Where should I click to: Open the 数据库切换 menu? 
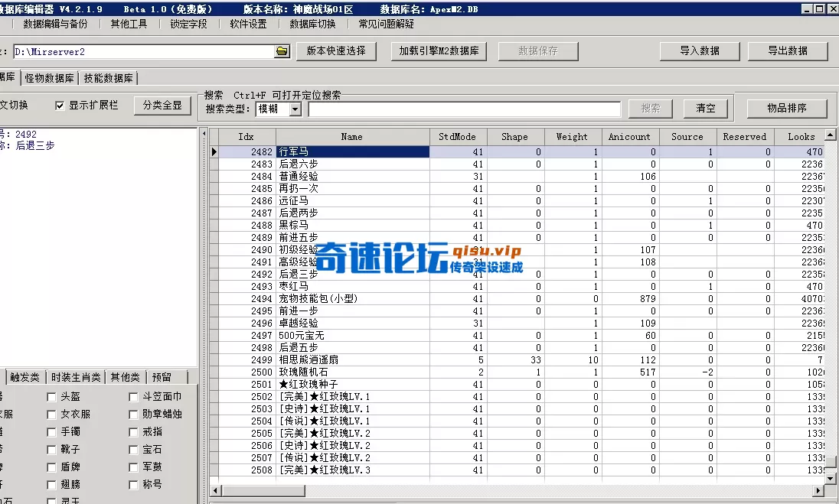(x=311, y=24)
